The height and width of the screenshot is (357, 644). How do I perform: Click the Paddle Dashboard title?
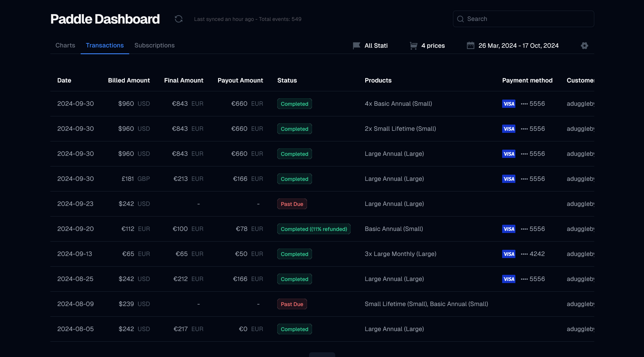pyautogui.click(x=105, y=19)
